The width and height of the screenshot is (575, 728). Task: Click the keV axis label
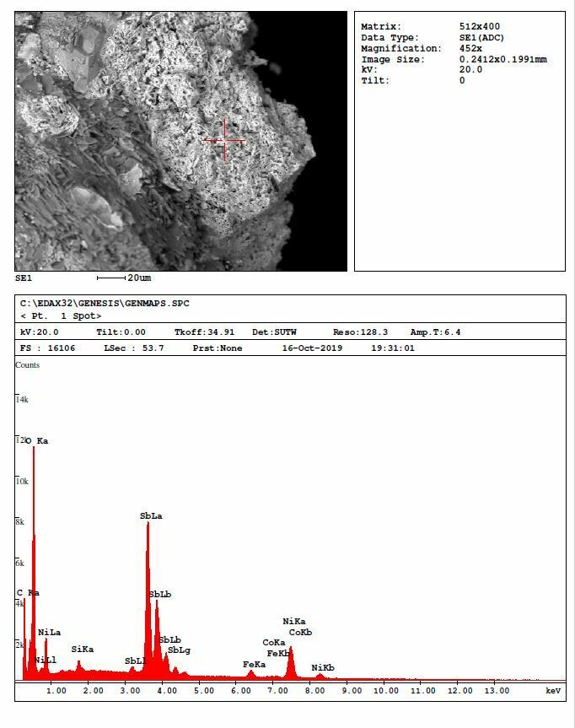pos(553,690)
